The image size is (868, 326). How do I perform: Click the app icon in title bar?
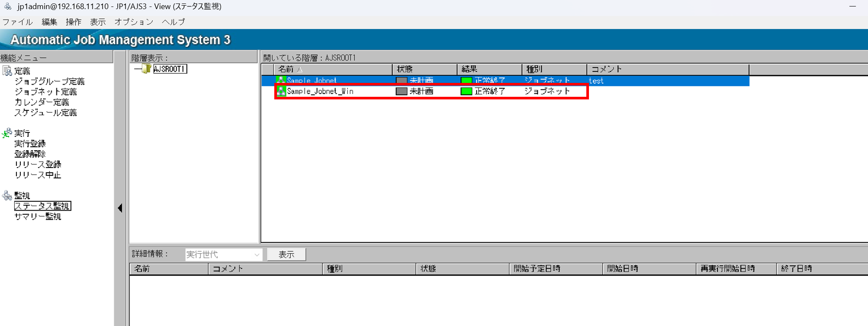[8, 7]
